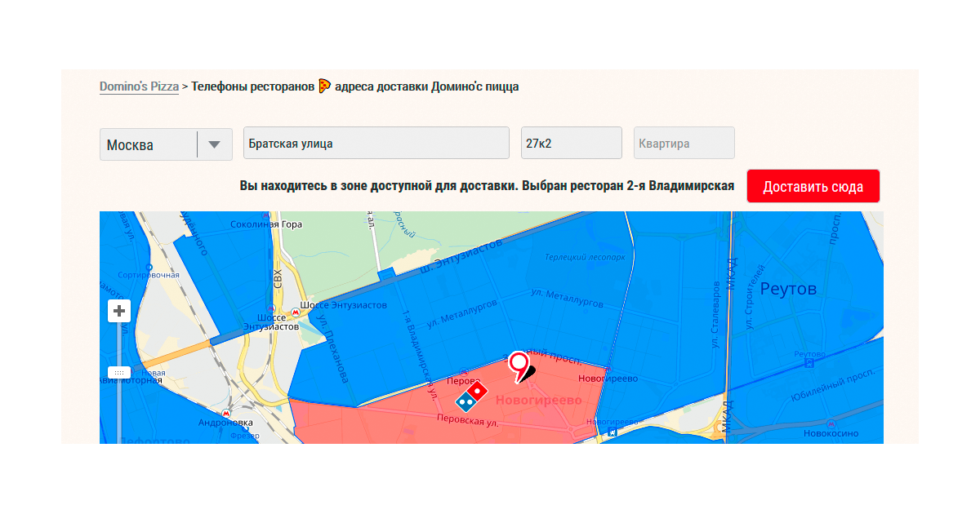This screenshot has width=980, height=514.
Task: Click the city dropdown arrow
Action: [x=215, y=144]
